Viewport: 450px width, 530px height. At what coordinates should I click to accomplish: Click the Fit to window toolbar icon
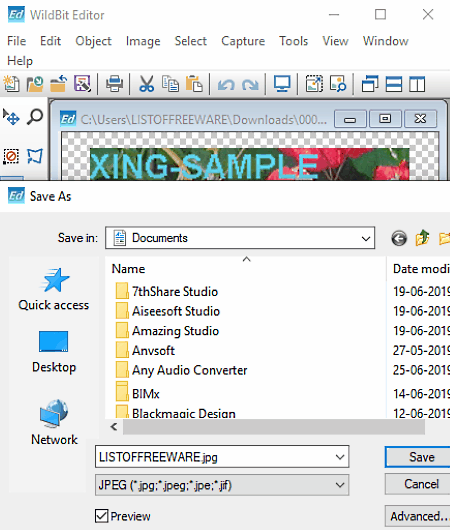(314, 84)
